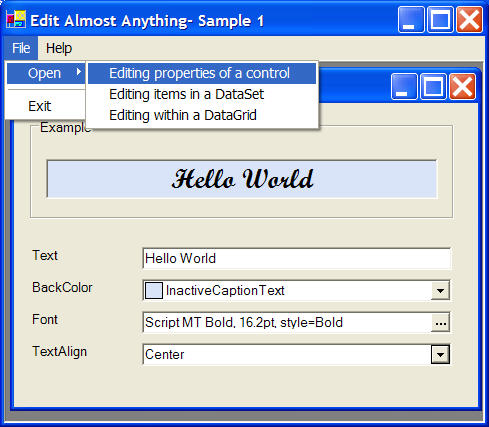Minimize the main Sample 1 window
Screen dimensions: 489x427
click(411, 19)
